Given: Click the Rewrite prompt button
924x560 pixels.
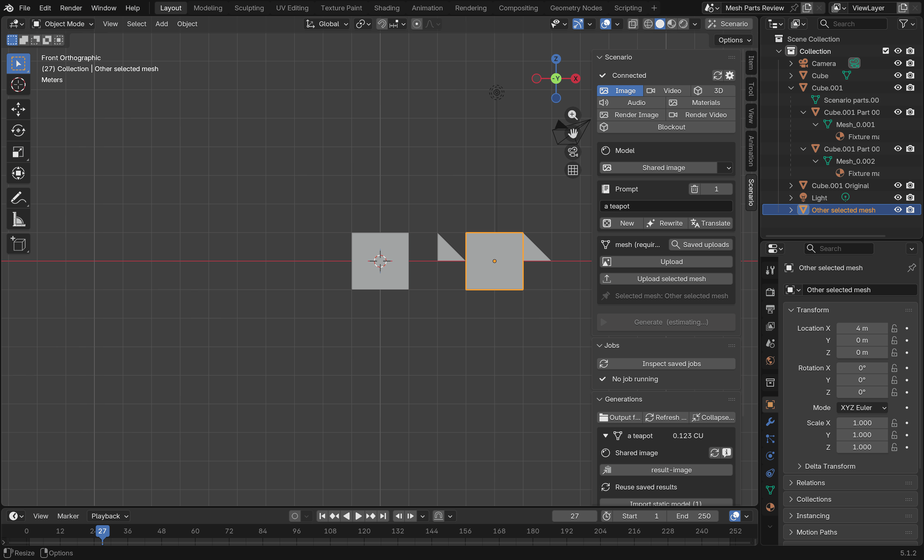Looking at the screenshot, I should pyautogui.click(x=665, y=223).
